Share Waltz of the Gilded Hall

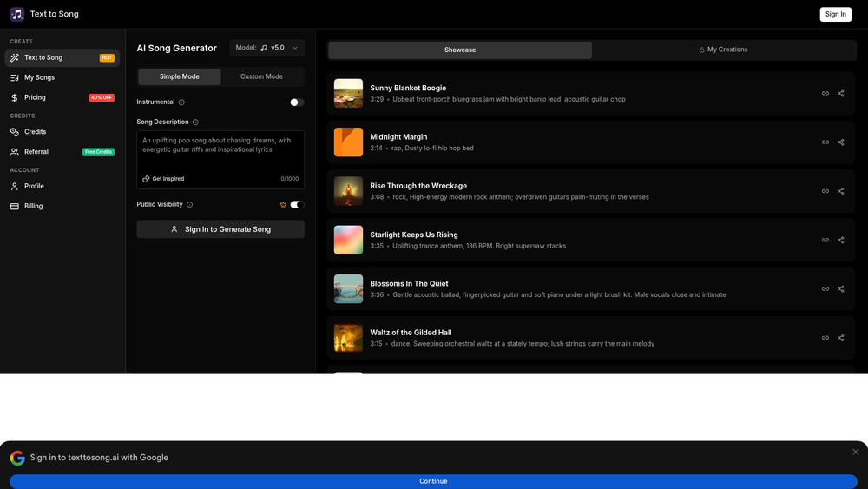point(841,338)
